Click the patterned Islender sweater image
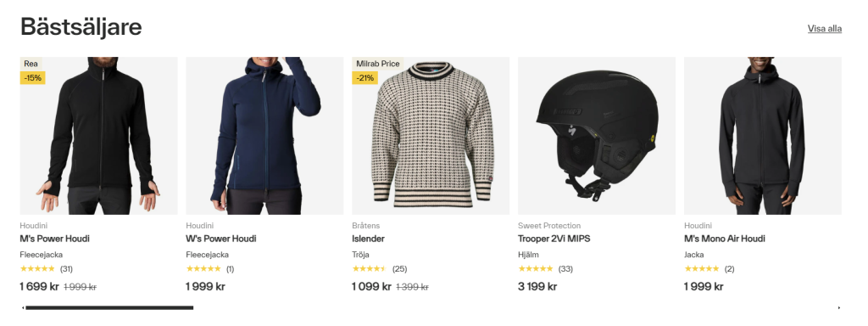The image size is (868, 326). [x=431, y=136]
